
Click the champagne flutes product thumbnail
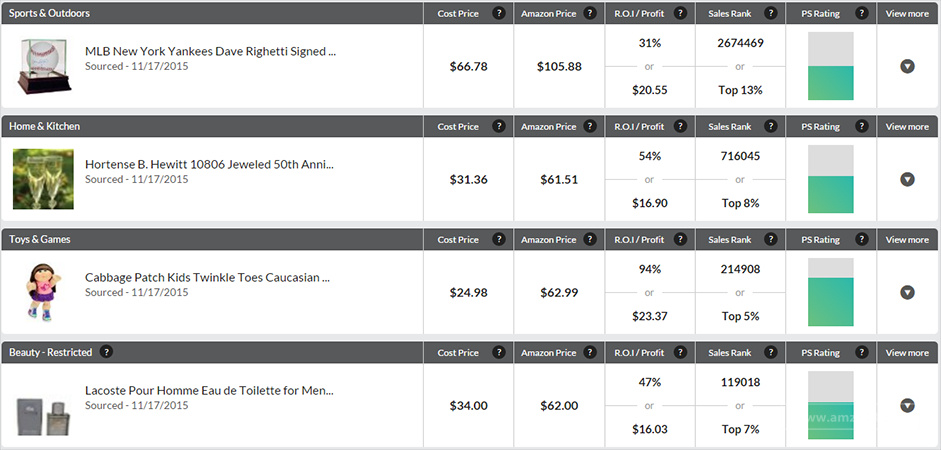pyautogui.click(x=43, y=179)
